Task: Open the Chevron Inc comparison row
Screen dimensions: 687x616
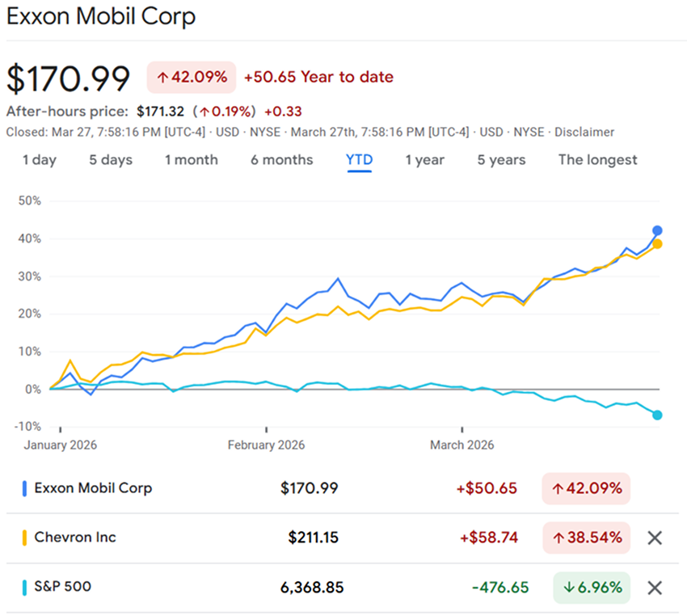Action: (75, 538)
